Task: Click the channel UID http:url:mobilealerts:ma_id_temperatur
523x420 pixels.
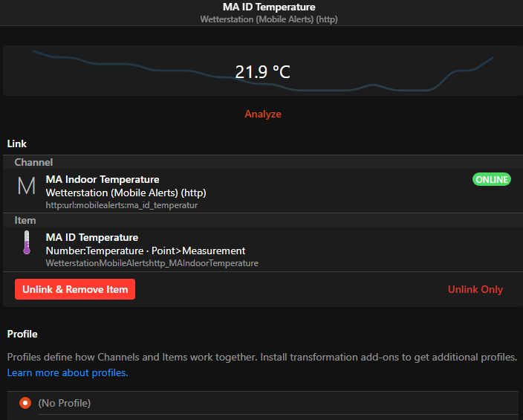Action: click(122, 205)
